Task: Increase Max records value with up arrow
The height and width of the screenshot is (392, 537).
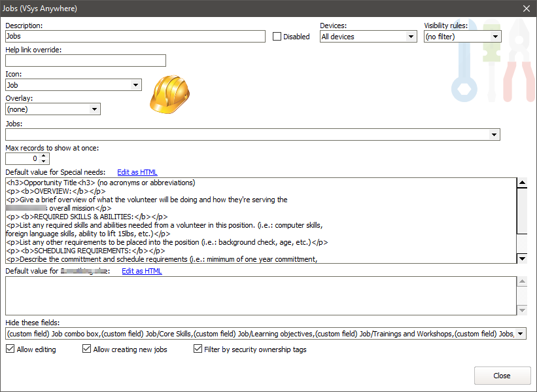Action: tap(44, 156)
